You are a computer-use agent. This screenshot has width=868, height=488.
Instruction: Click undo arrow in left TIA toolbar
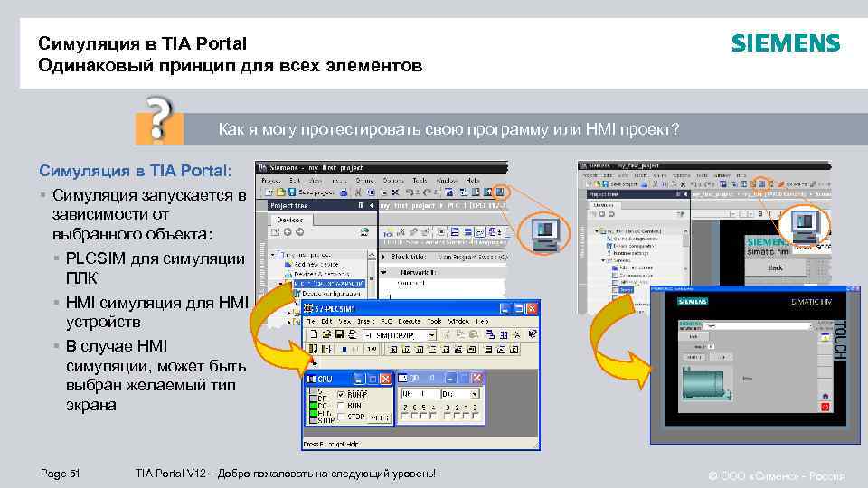click(410, 192)
